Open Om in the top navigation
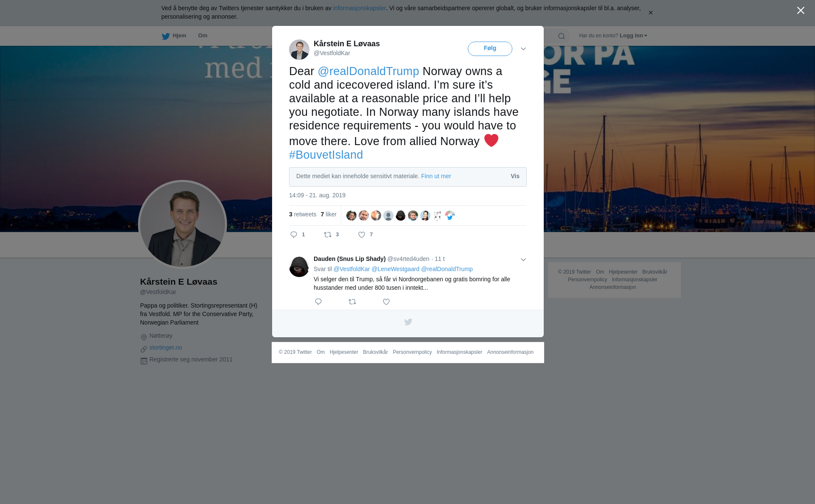The image size is (815, 504). 202,36
